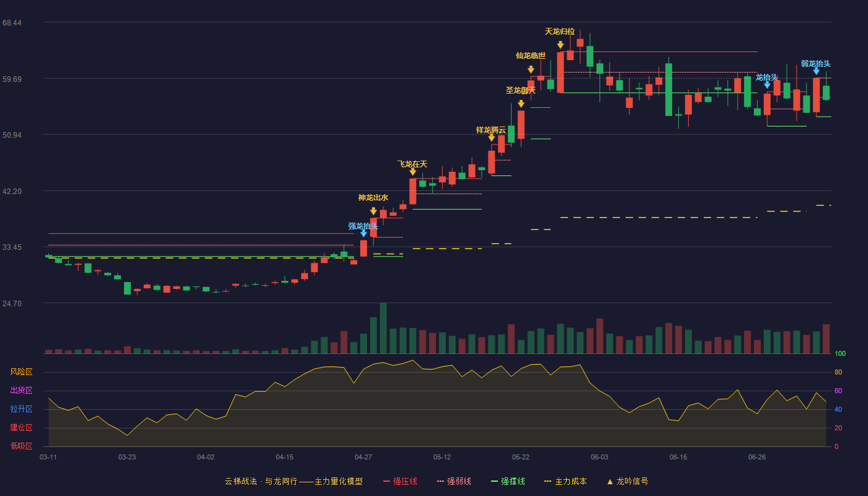Image resolution: width=868 pixels, height=496 pixels.
Task: Select the 飞龙在天 arrow marker
Action: 413,172
